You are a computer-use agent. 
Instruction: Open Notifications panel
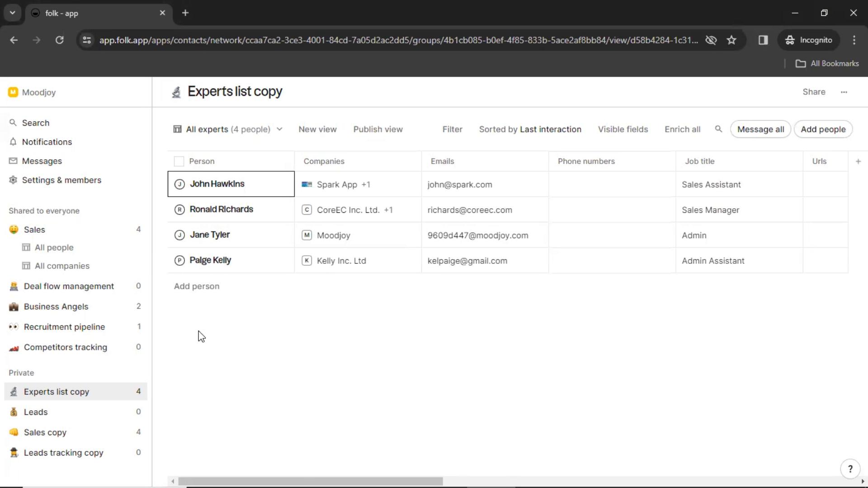tap(47, 142)
